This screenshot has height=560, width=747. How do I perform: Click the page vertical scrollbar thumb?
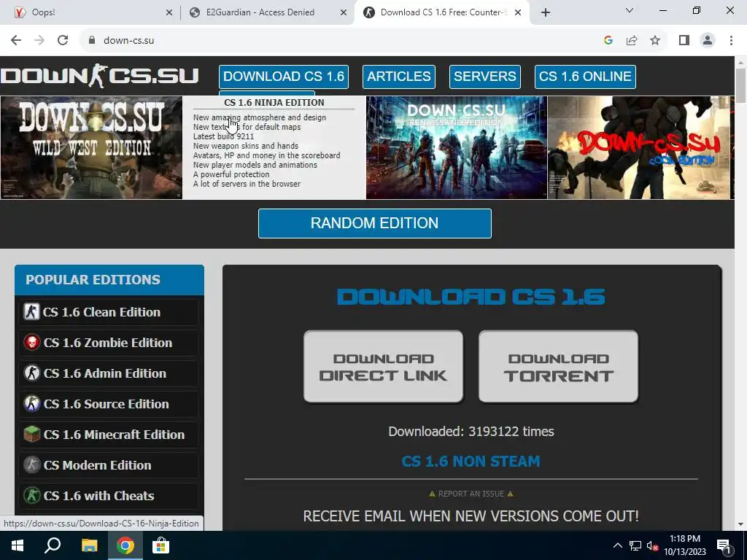(740, 85)
